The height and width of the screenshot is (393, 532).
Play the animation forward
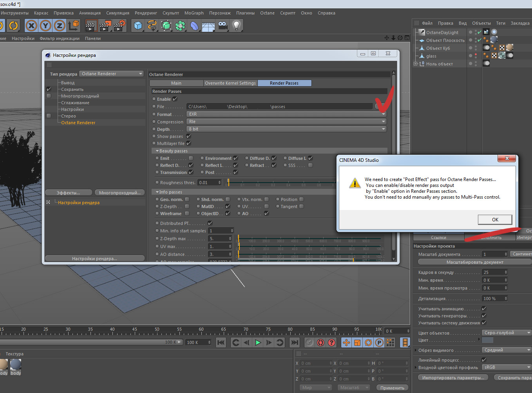point(258,342)
